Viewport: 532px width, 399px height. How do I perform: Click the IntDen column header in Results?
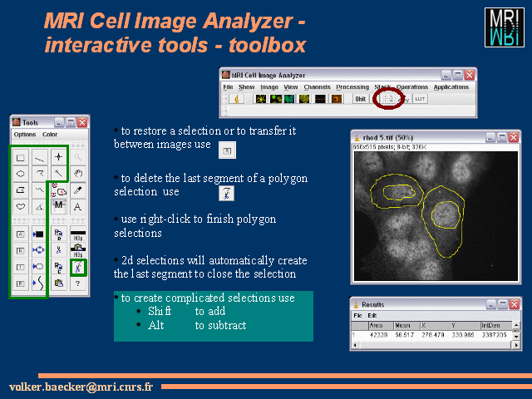click(495, 325)
